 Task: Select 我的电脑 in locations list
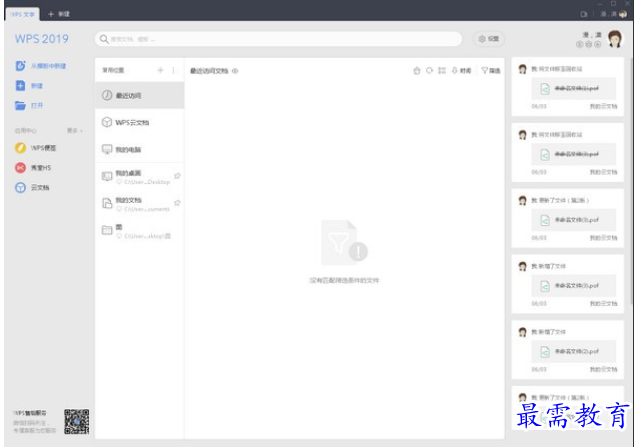[x=140, y=149]
